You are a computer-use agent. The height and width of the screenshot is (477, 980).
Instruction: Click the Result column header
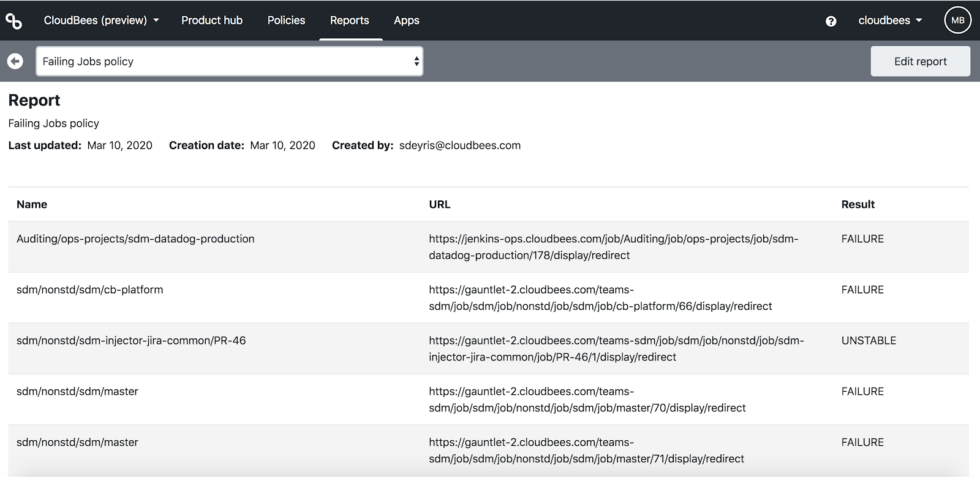858,204
